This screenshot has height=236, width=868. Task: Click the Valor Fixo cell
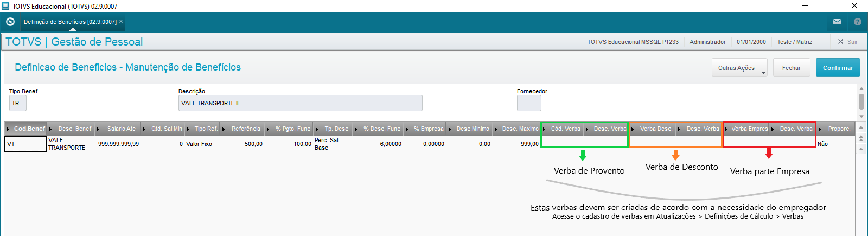pyautogui.click(x=202, y=144)
